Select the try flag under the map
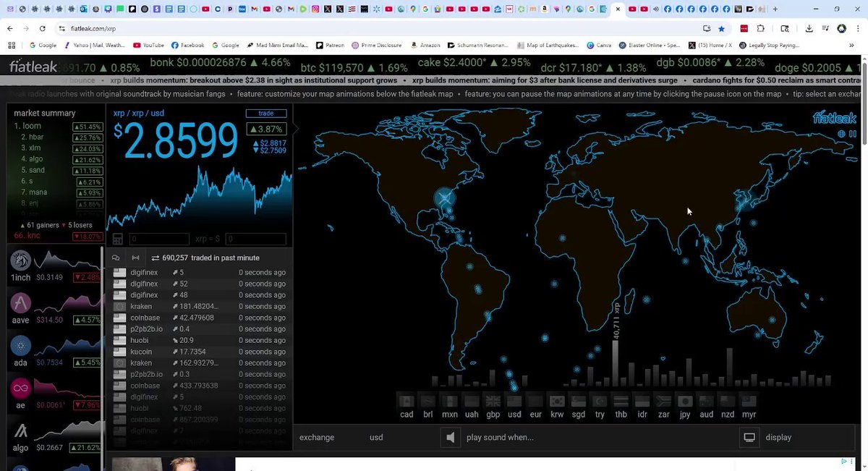This screenshot has height=471, width=868. (600, 401)
